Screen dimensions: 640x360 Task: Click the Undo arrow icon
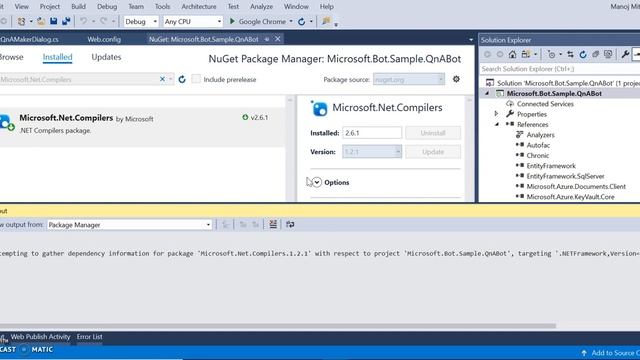(x=83, y=21)
